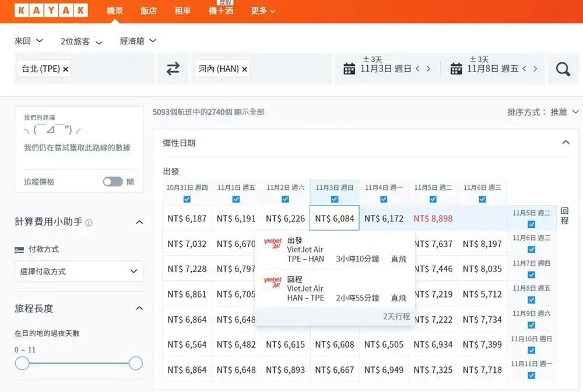
Task: Uncheck the 11月5日 週二 return checkbox
Action: click(x=531, y=224)
